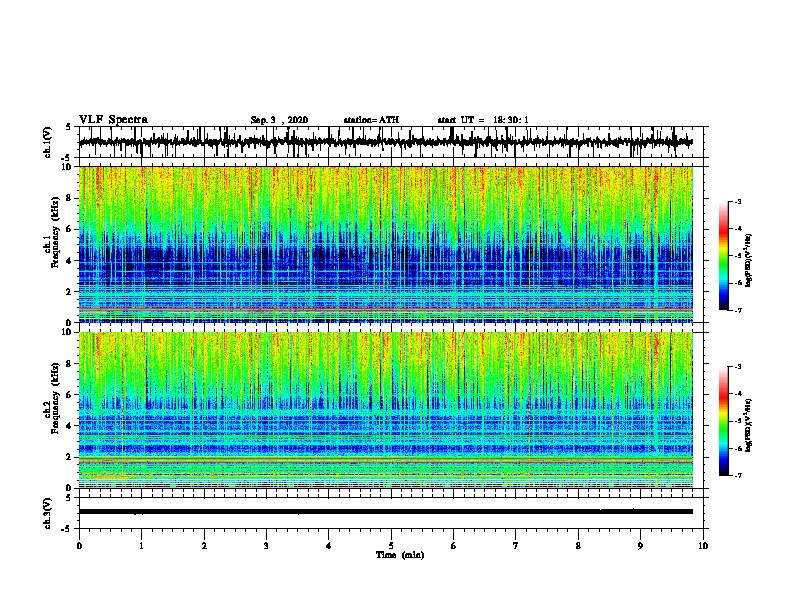This screenshot has width=792, height=612.
Task: Click time axis tick label "4"
Action: 328,546
